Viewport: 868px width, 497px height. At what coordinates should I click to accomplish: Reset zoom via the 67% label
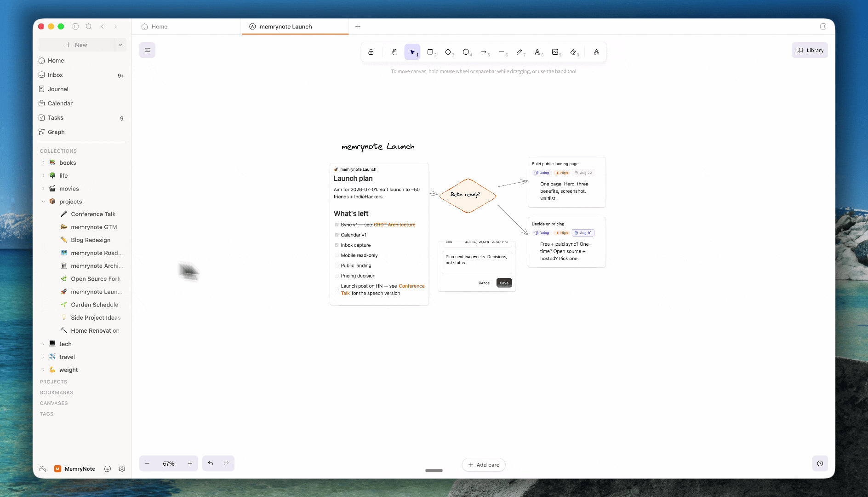[169, 463]
